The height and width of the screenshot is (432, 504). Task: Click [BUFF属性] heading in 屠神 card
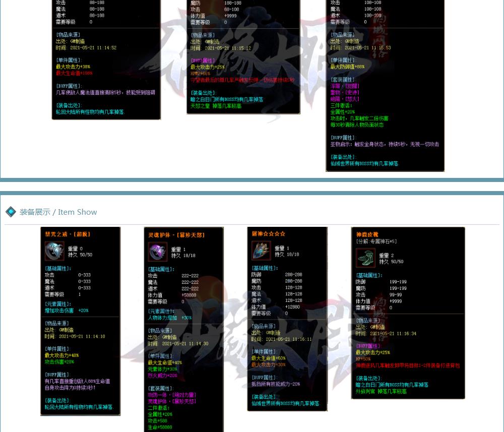coord(264,377)
